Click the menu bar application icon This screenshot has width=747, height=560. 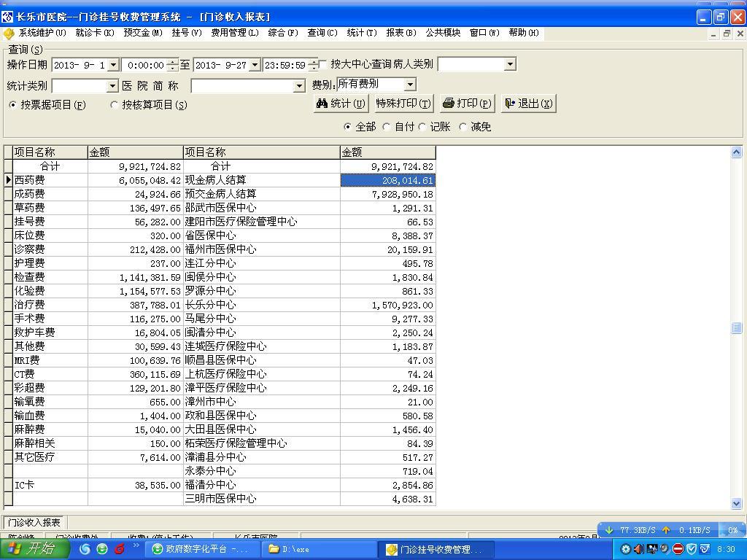click(x=9, y=34)
